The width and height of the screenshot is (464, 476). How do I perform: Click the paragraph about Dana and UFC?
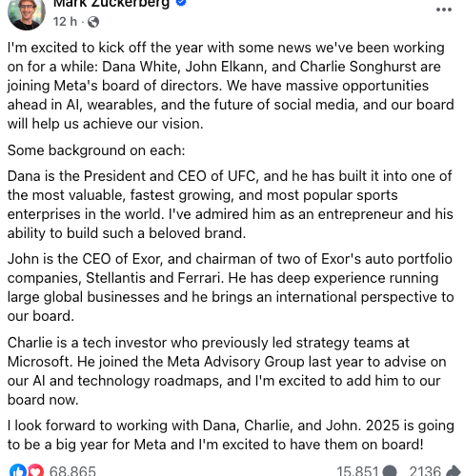coord(231,205)
